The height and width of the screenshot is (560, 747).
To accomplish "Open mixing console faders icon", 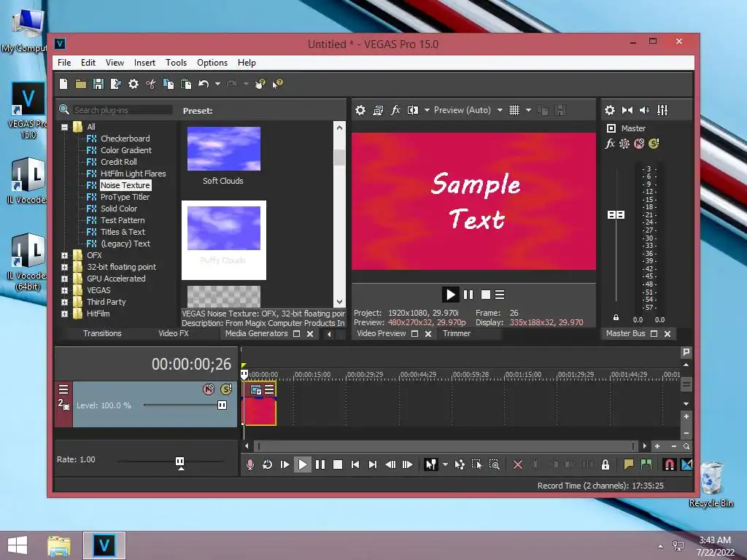I will click(662, 111).
